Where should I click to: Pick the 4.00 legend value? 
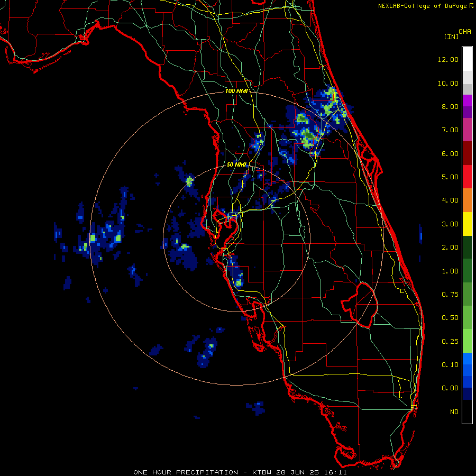pos(450,200)
